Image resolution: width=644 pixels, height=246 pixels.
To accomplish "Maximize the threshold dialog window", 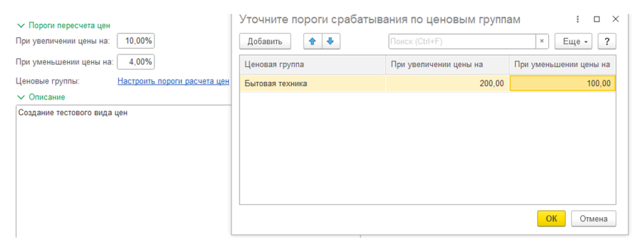I will pos(597,20).
